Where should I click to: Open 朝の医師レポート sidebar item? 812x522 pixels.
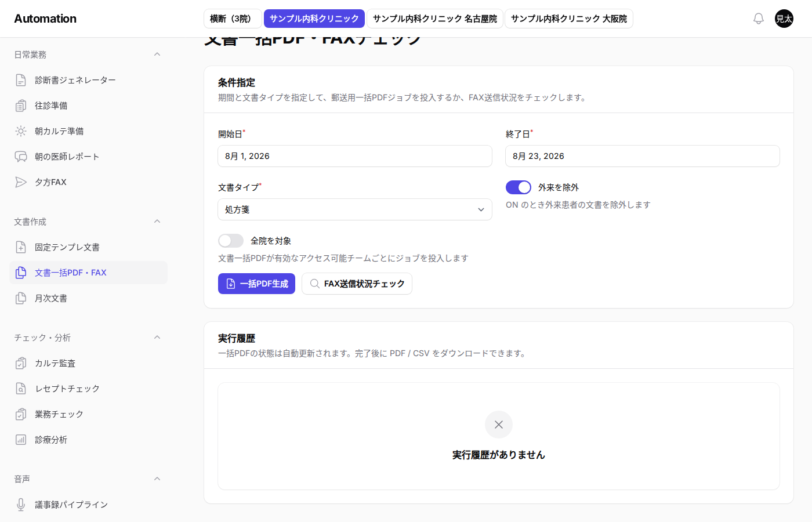[x=88, y=157]
